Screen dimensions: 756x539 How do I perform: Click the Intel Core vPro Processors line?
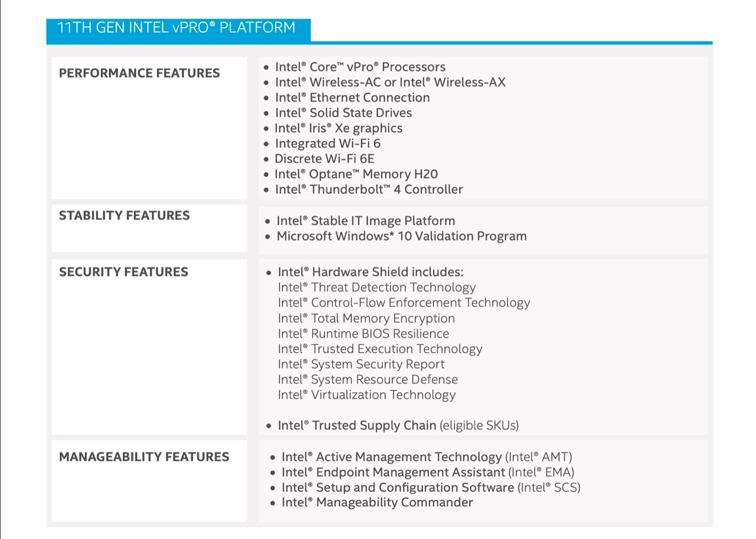360,67
